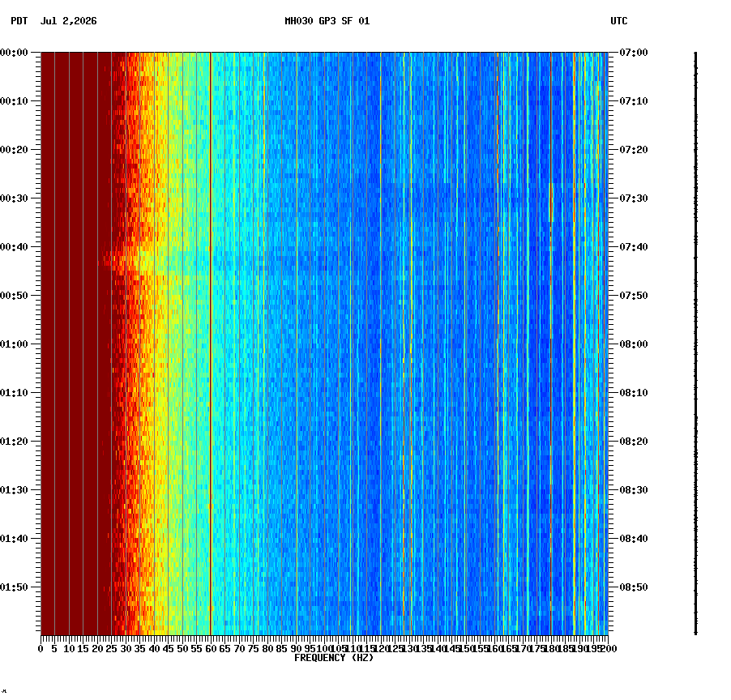Click the '80' Hz frequency tick label

pyautogui.click(x=267, y=649)
